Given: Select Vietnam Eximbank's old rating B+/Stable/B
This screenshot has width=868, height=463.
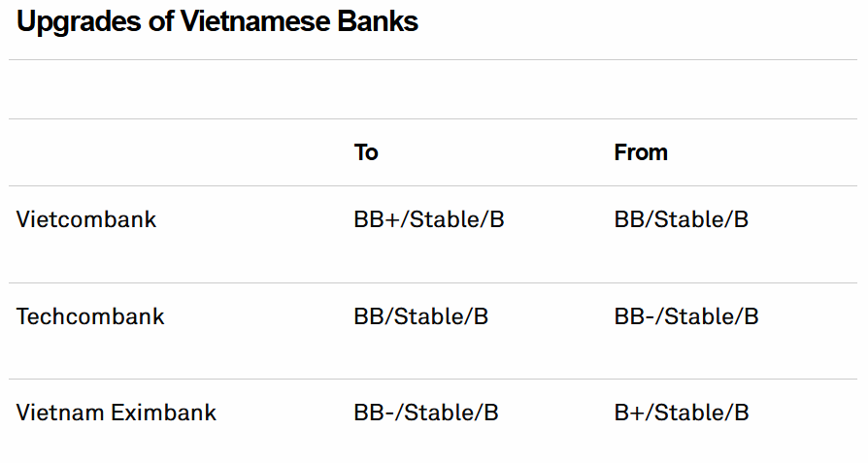Looking at the screenshot, I should pos(682,413).
